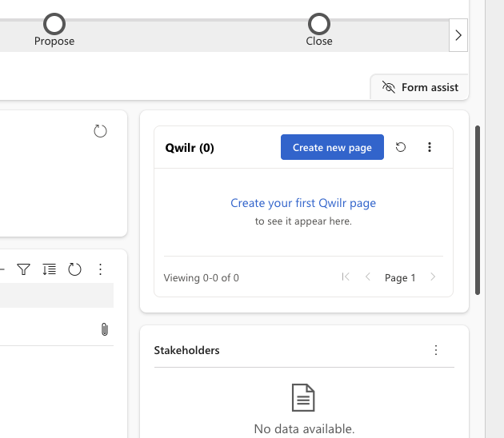Advance stages with the right chevron
The image size is (504, 438).
pyautogui.click(x=458, y=35)
